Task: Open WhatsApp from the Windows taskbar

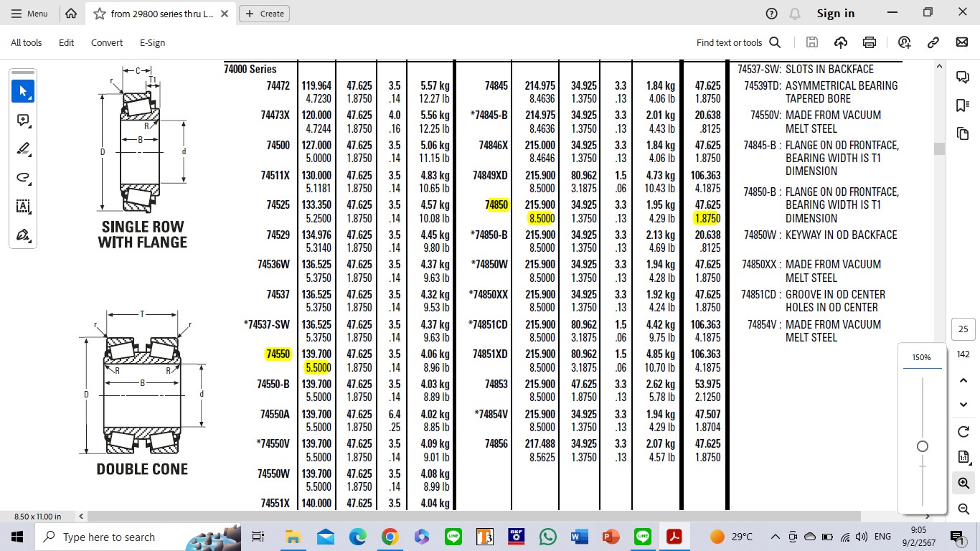Action: click(x=547, y=537)
